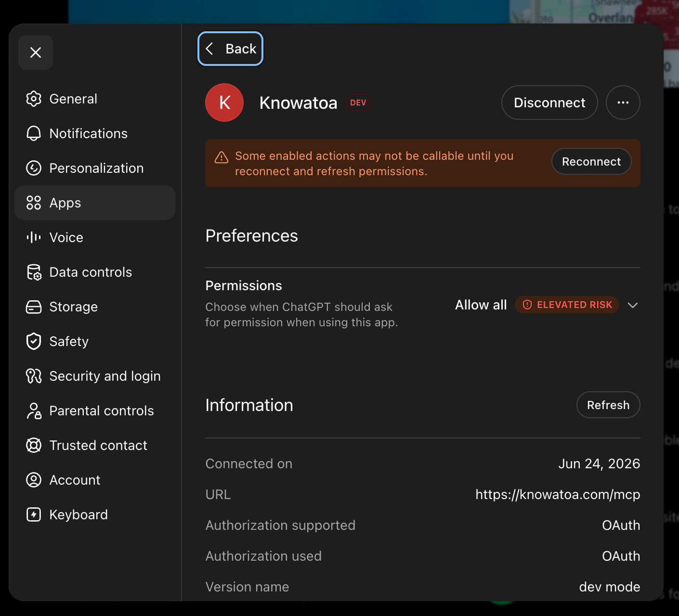Image resolution: width=679 pixels, height=616 pixels.
Task: Click the DEV badge next to Knowatoa
Action: [x=358, y=103]
